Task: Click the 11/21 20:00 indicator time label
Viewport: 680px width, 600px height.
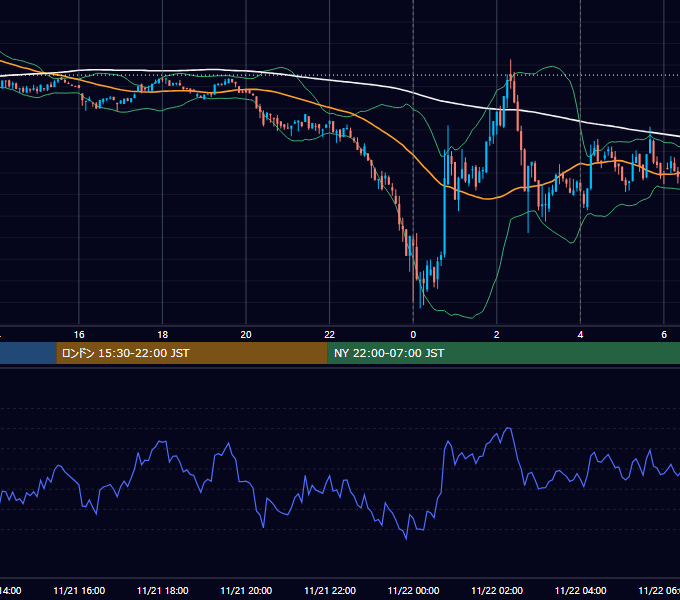Action: (x=246, y=590)
